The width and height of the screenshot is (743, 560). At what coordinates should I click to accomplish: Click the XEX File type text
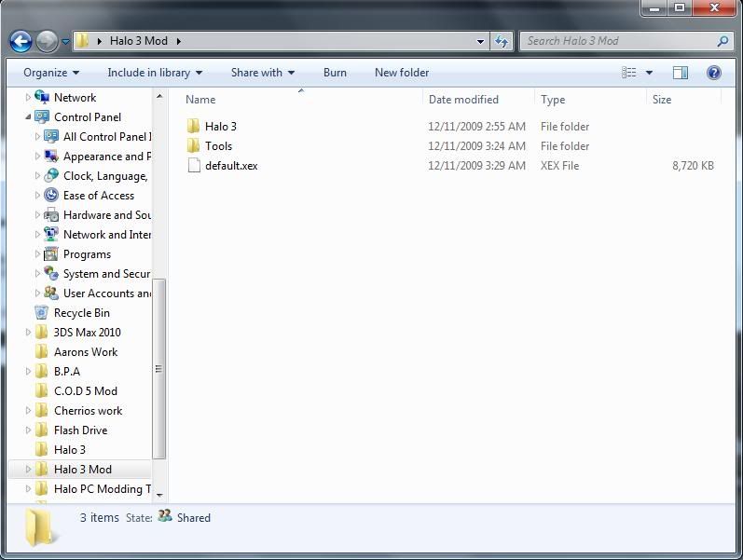[559, 165]
